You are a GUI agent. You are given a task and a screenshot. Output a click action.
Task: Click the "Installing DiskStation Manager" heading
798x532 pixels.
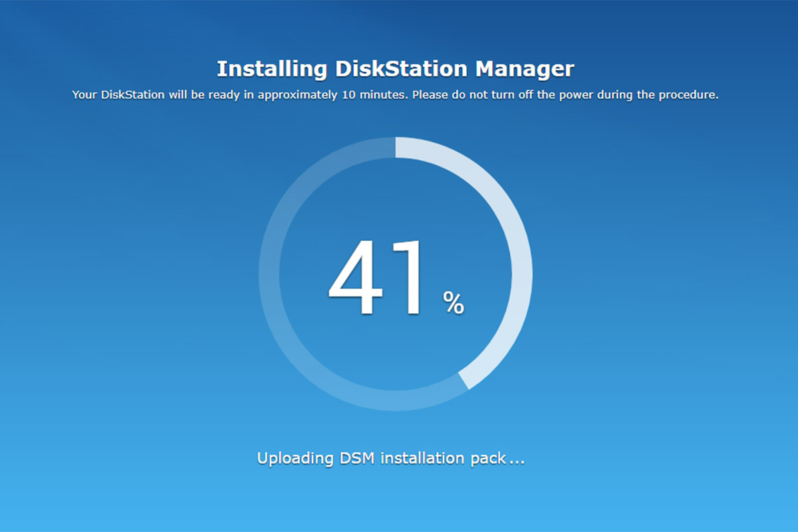(395, 68)
